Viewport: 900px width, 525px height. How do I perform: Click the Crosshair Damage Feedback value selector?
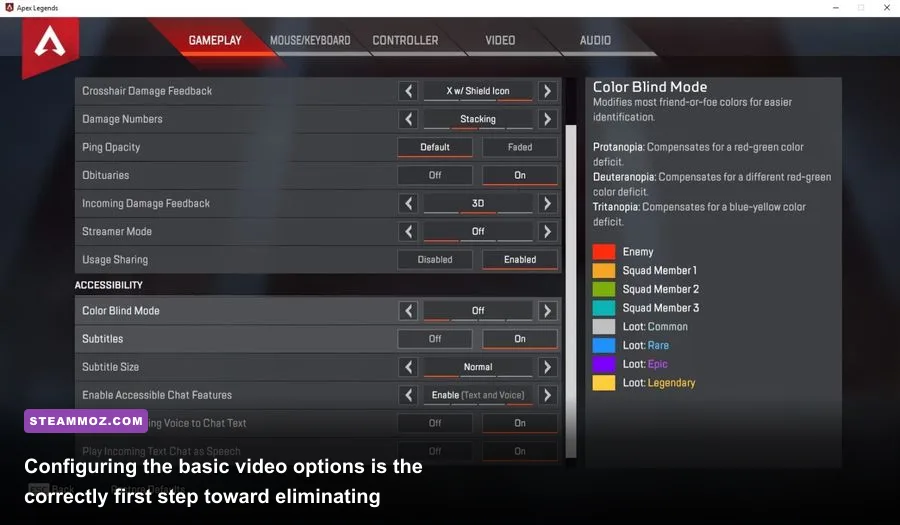(x=478, y=91)
